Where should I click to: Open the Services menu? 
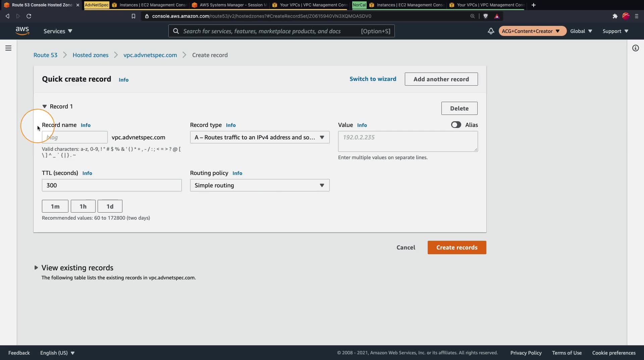pyautogui.click(x=58, y=31)
